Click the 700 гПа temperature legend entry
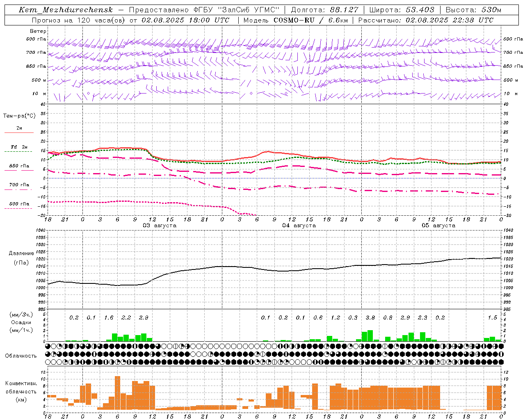Image resolution: width=525 pixels, height=420 pixels. [x=19, y=185]
